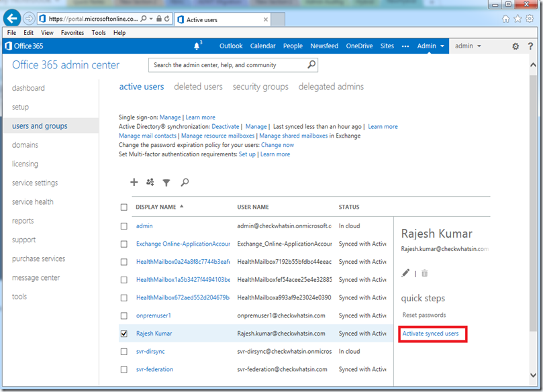Open the address bar dropdown arrow
Screen dimensions: 543x392
click(151, 19)
